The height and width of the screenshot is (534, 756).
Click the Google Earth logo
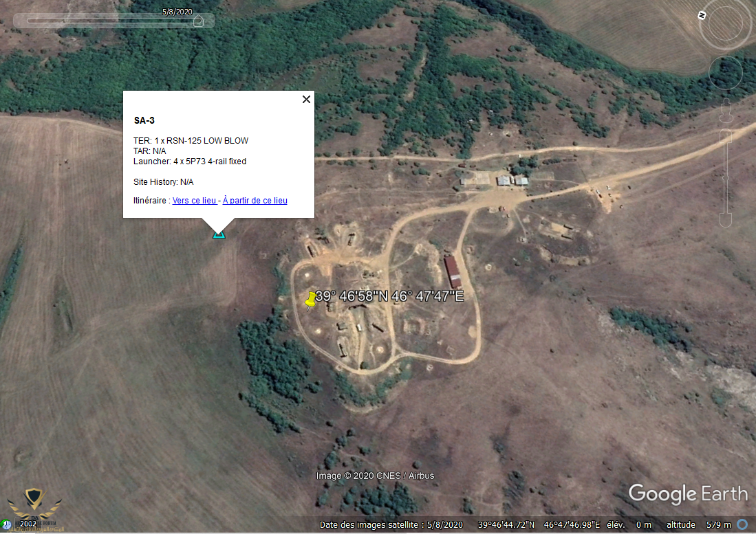coord(687,493)
